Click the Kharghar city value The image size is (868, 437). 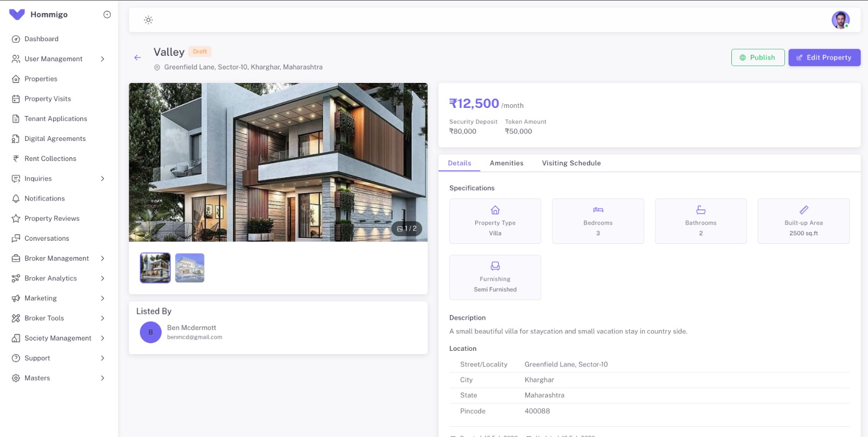[x=539, y=380]
